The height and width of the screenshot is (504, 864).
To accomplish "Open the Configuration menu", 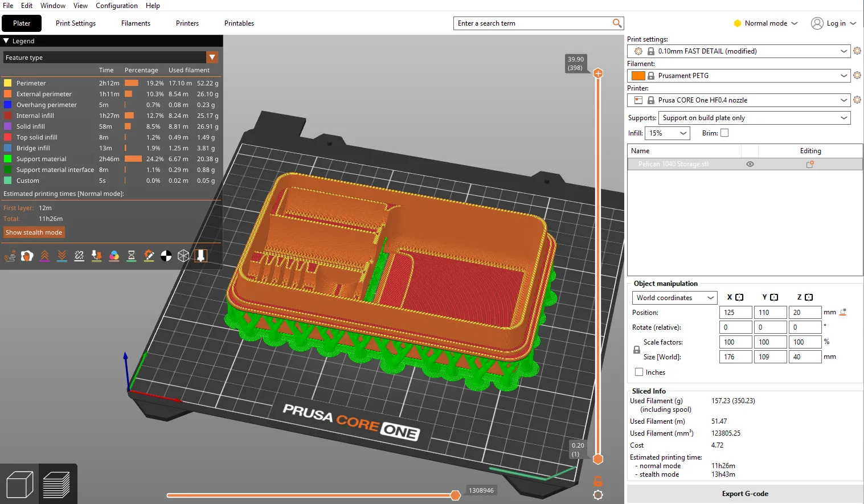I will point(117,6).
